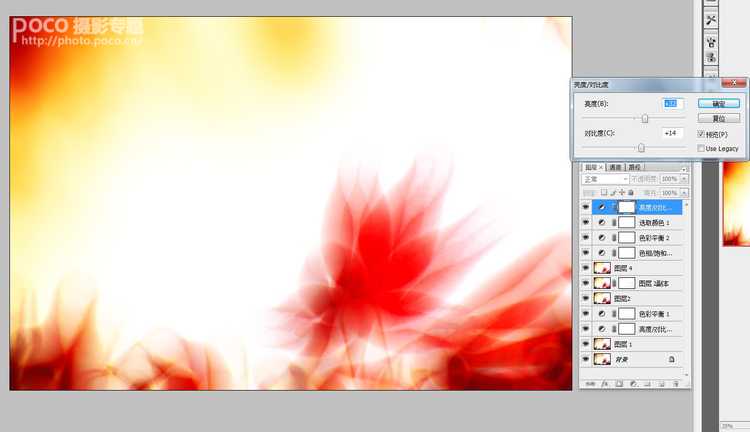Switch to the 图层 layers tab
Image resolution: width=750 pixels, height=432 pixels.
click(x=594, y=167)
